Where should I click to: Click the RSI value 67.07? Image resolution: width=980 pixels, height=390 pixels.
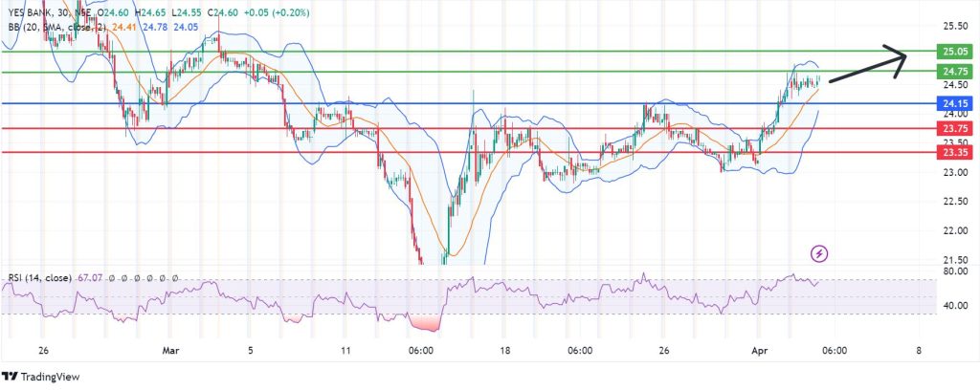tap(89, 277)
